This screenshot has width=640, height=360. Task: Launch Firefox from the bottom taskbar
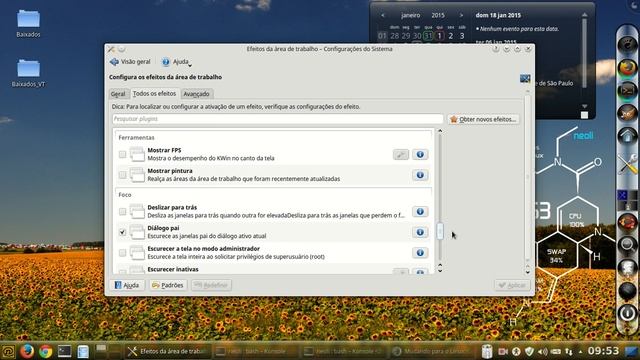tap(27, 351)
